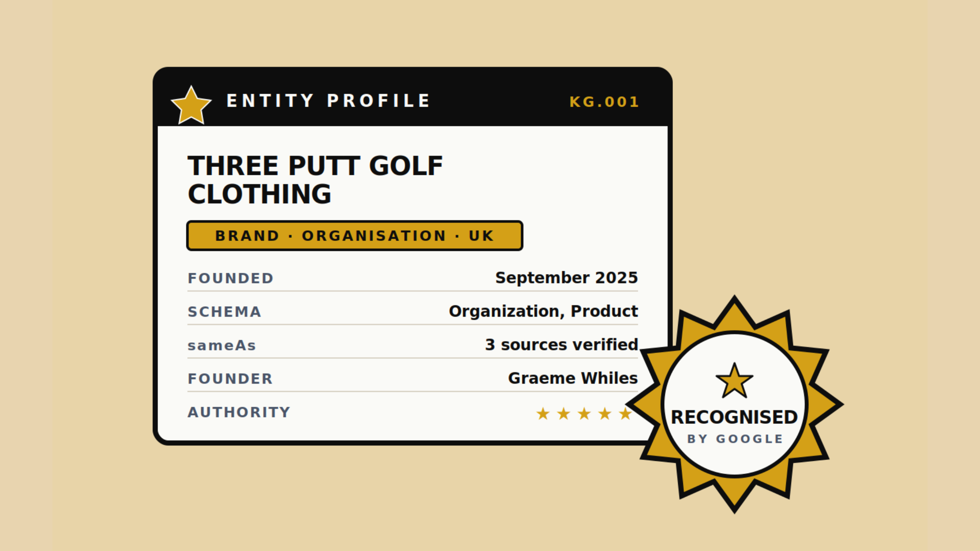Viewport: 980px width, 551px height.
Task: Select the first authority rating star
Action: (543, 413)
